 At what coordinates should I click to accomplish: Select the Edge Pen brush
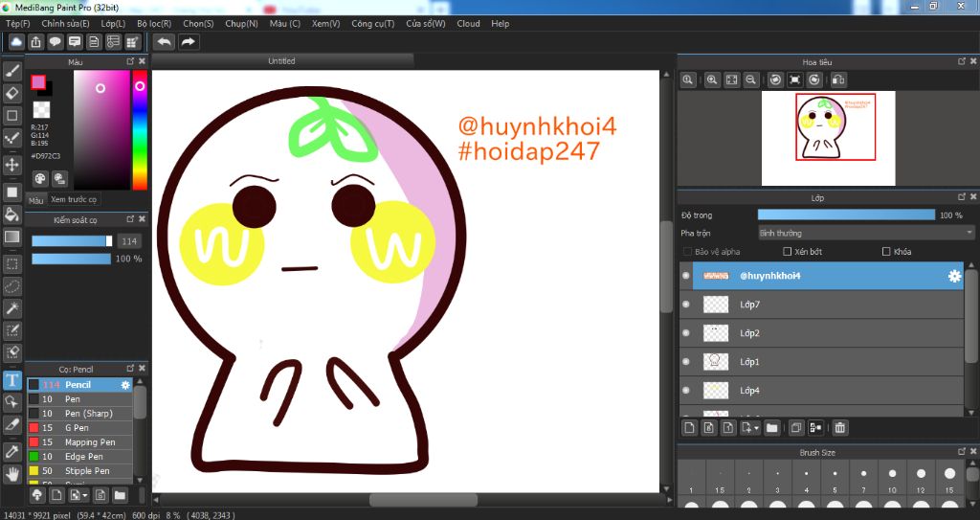[79, 457]
